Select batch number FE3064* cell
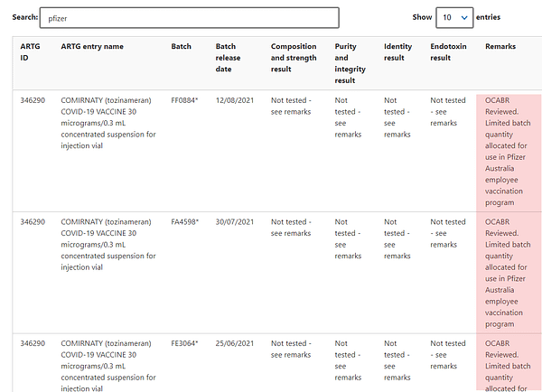The image size is (542, 392). (x=184, y=343)
